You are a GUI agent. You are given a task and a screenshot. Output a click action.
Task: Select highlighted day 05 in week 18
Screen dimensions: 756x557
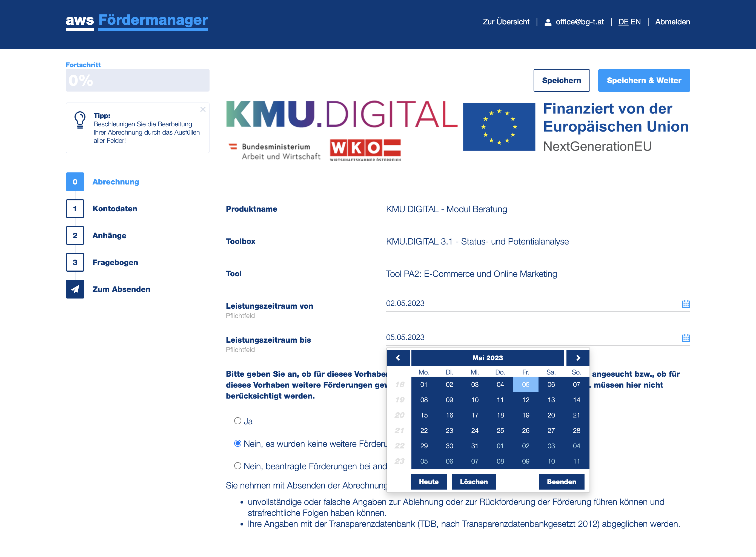click(x=526, y=384)
